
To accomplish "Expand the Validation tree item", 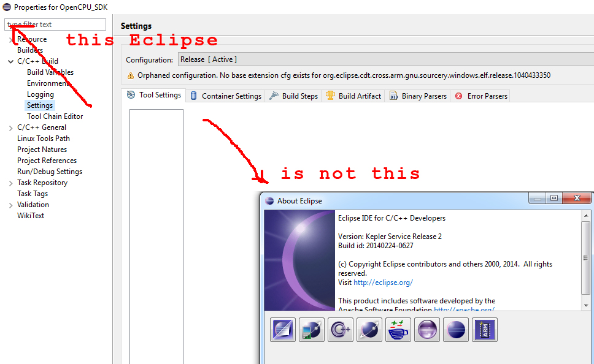I will click(10, 204).
